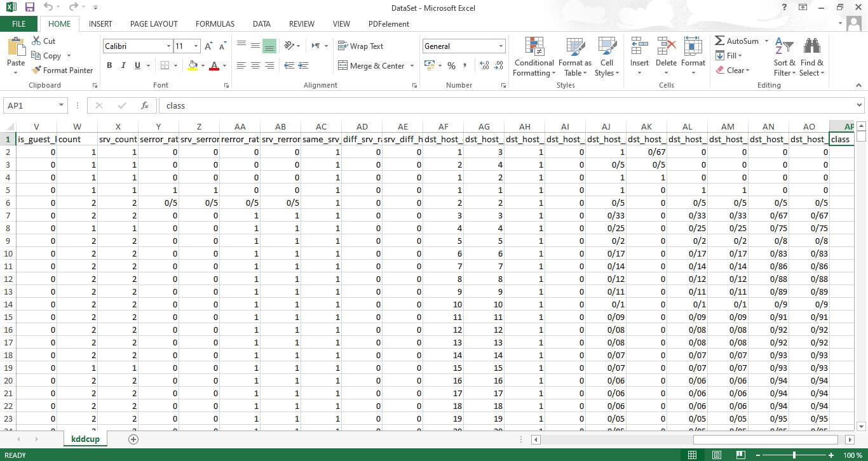The image size is (868, 461).
Task: Toggle Wrap Text for the cell
Action: (360, 46)
